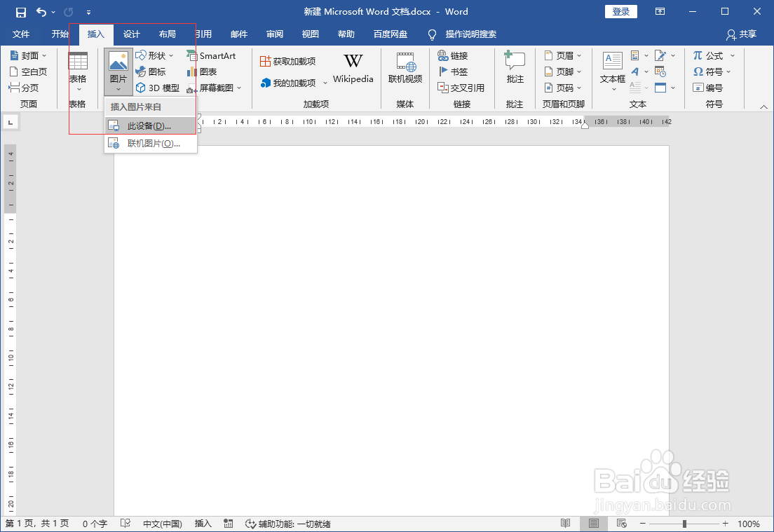Open the Header (页眉) dropdown
This screenshot has height=532, width=774.
coord(580,56)
